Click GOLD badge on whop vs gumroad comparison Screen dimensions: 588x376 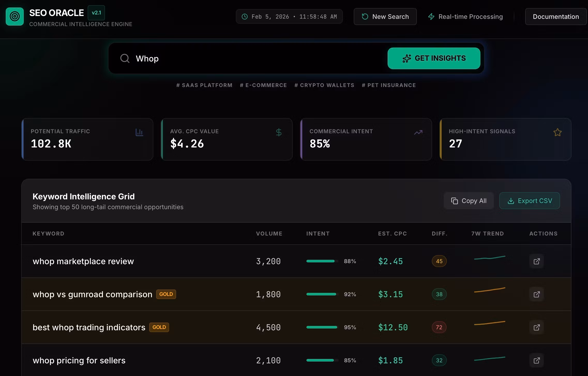pos(166,294)
